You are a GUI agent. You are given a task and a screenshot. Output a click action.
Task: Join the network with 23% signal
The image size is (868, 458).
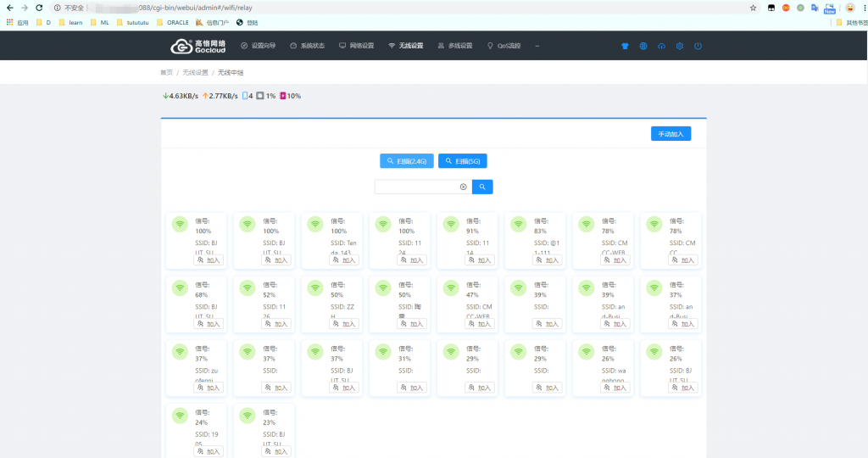(276, 451)
